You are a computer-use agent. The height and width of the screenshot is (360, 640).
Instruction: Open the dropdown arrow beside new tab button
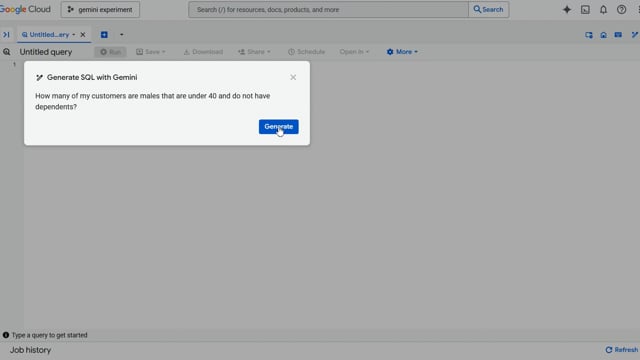pos(121,35)
